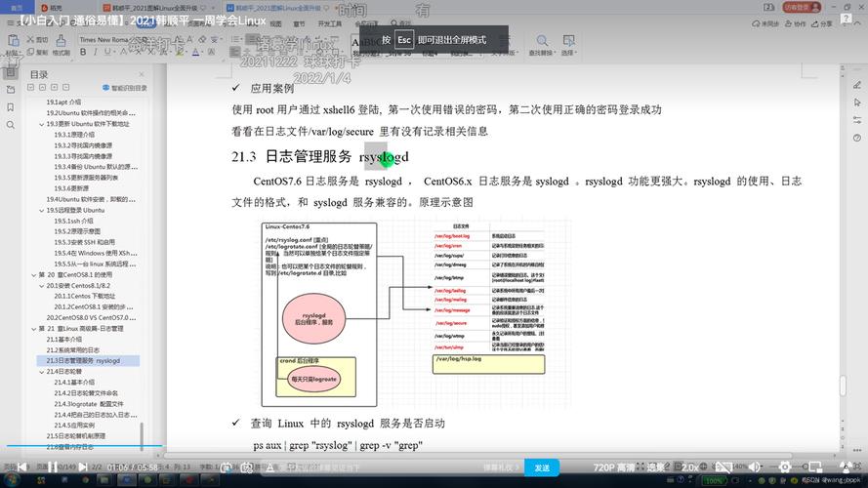Viewport: 868px width, 488px height.
Task: Pick the font color A swatch
Action: click(x=195, y=52)
